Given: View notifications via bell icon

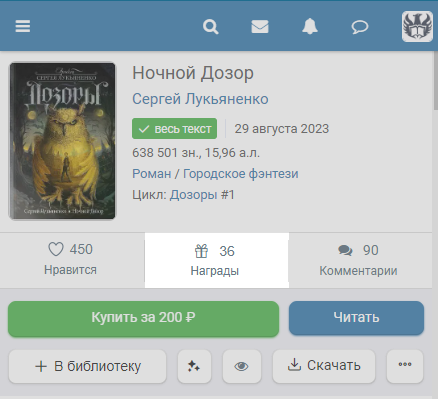Looking at the screenshot, I should click(x=310, y=26).
